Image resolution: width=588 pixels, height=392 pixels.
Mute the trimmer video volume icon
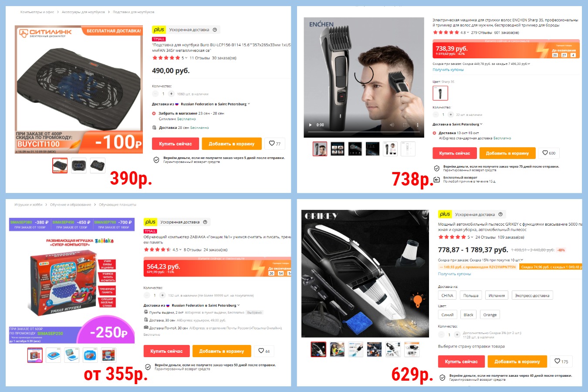(x=392, y=125)
